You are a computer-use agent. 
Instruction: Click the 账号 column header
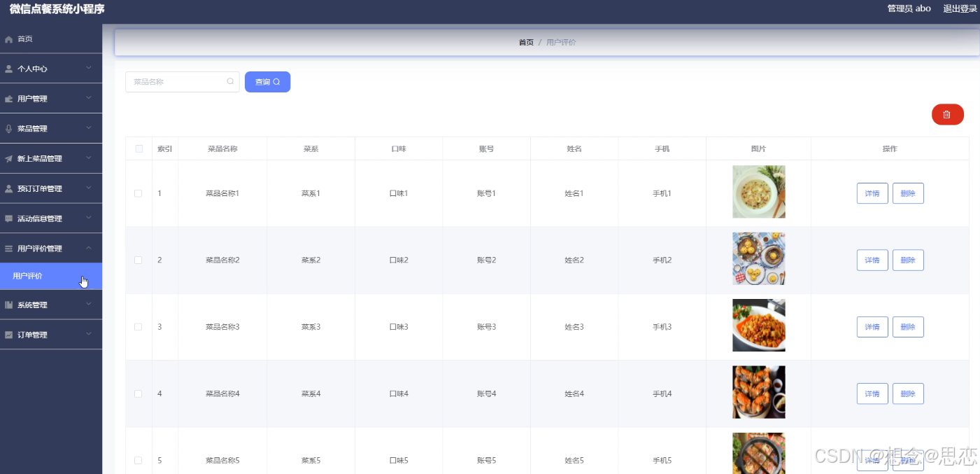tap(486, 149)
